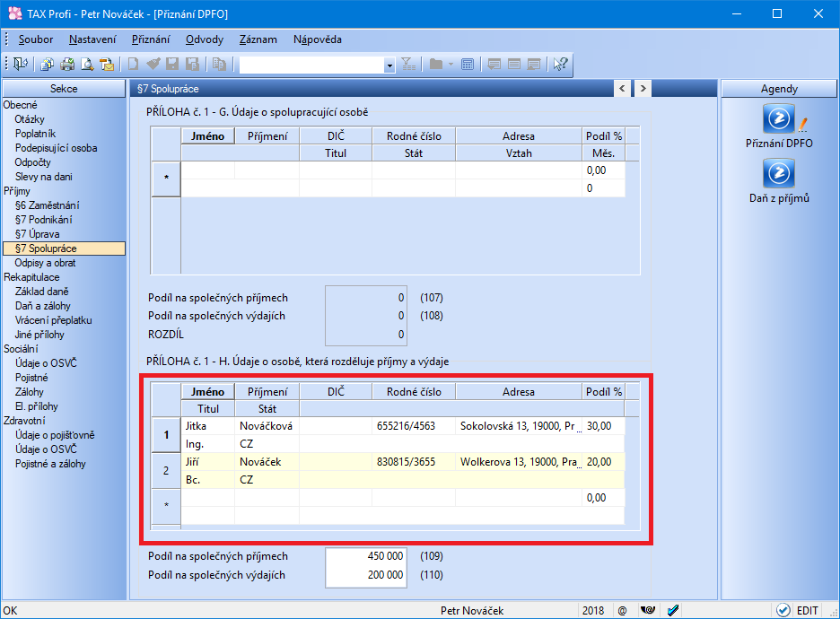Click the copy documents toolbar icon

tap(48, 65)
